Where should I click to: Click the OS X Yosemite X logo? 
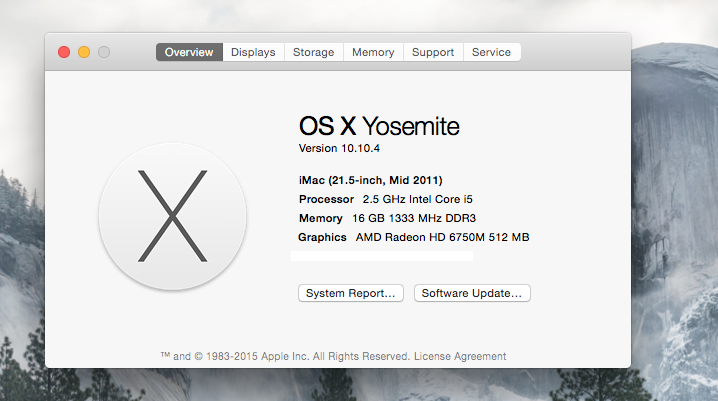click(x=173, y=216)
